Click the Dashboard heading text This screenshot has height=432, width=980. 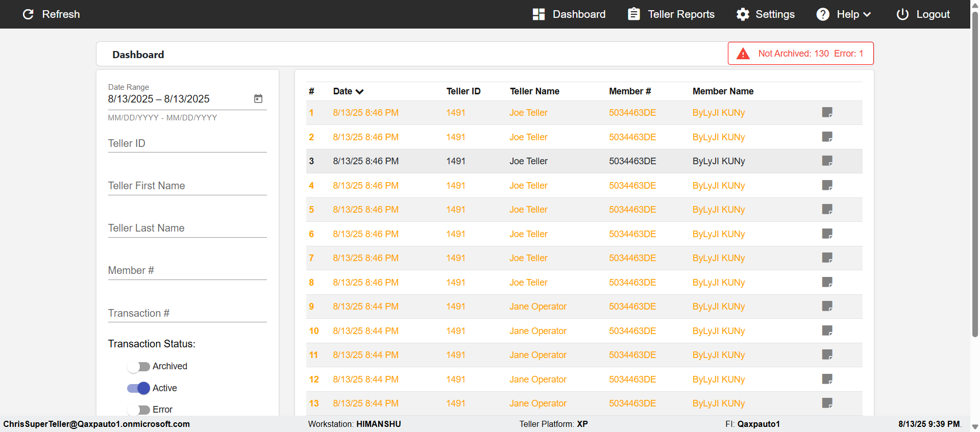tap(138, 55)
